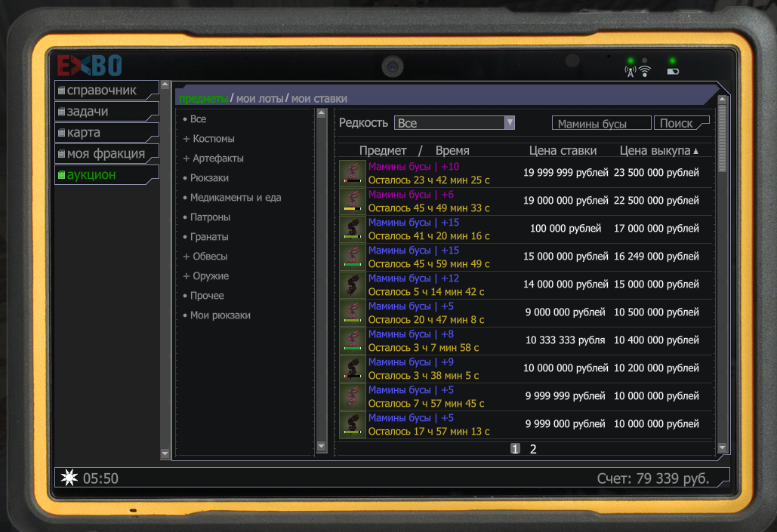Click the EXBO logo
The width and height of the screenshot is (777, 532).
(90, 66)
